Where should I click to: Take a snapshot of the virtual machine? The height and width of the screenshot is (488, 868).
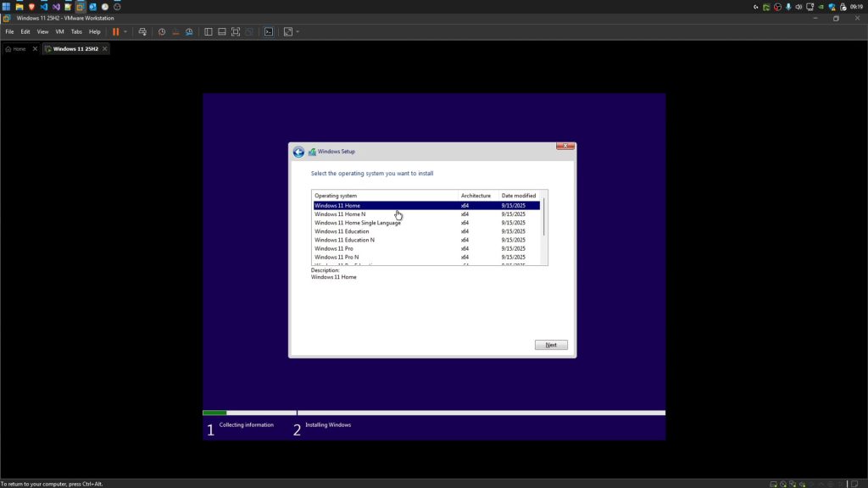161,31
